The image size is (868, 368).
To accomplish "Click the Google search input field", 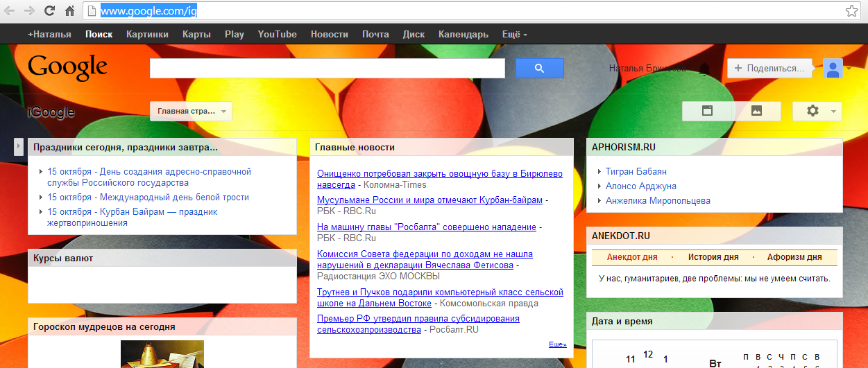I will 327,68.
